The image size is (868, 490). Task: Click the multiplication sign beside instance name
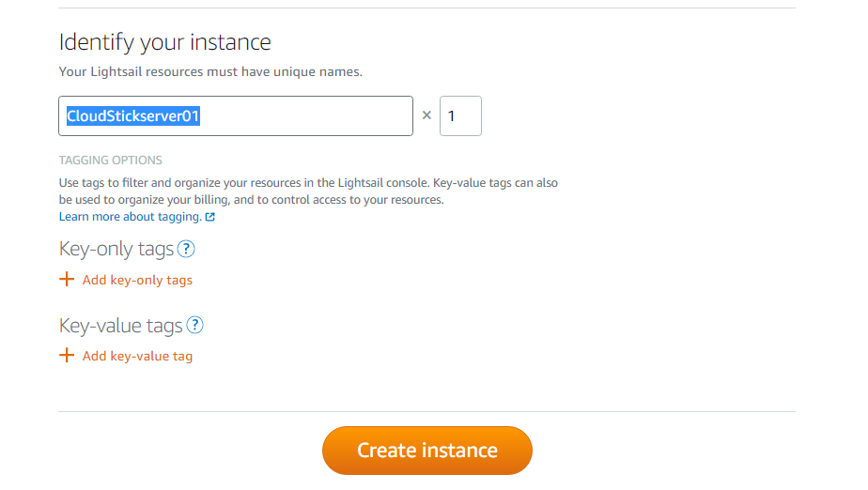pos(426,115)
